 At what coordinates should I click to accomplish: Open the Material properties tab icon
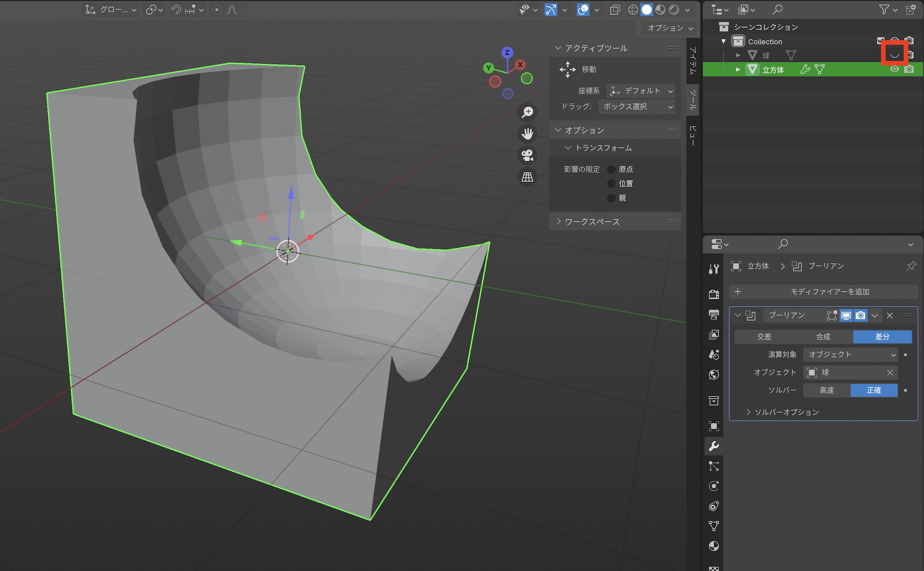(x=714, y=546)
